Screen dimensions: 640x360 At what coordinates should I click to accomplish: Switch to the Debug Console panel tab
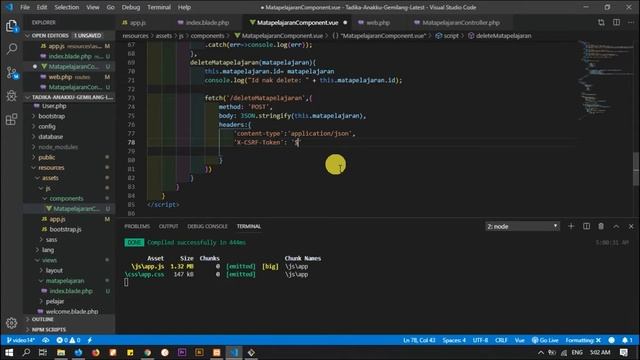[x=207, y=226]
